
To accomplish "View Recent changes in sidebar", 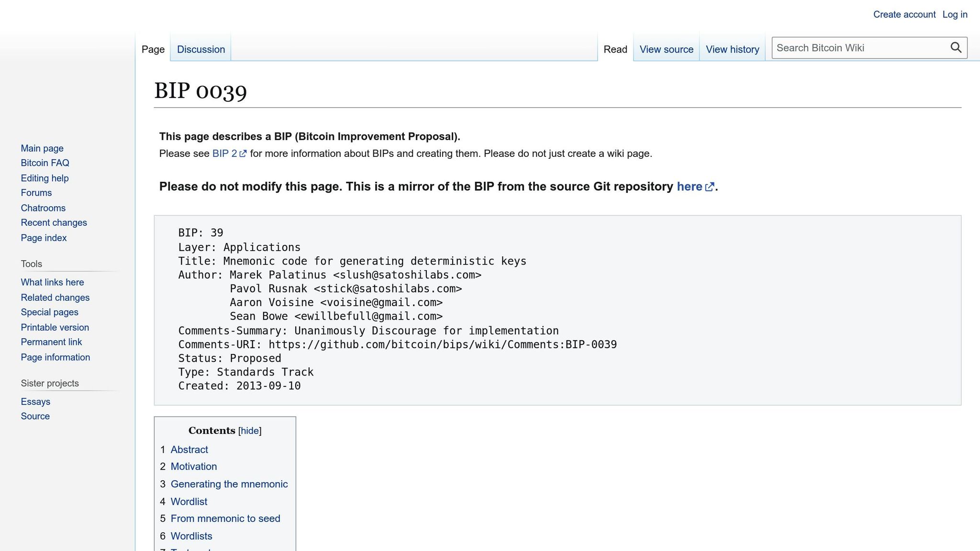I will [x=54, y=223].
